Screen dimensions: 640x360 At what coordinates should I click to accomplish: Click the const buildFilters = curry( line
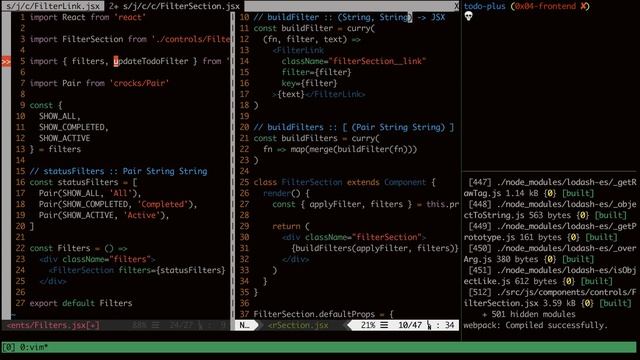[317, 138]
